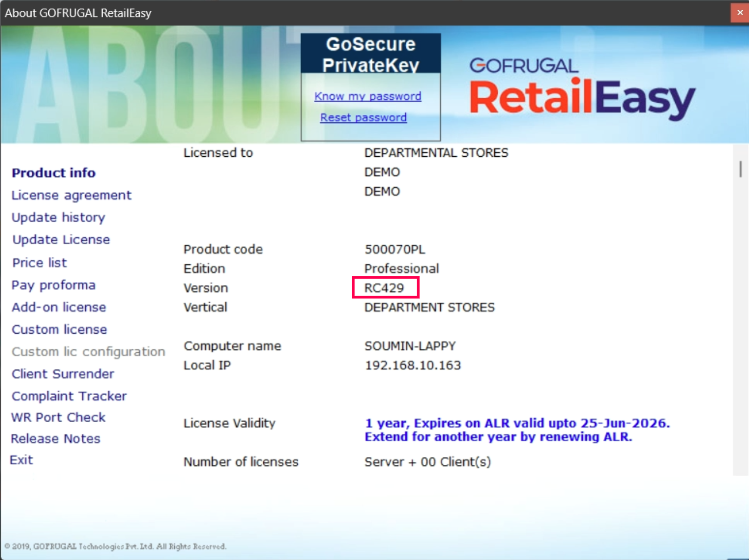Image resolution: width=749 pixels, height=560 pixels.
Task: Click the Local IP label
Action: point(207,365)
